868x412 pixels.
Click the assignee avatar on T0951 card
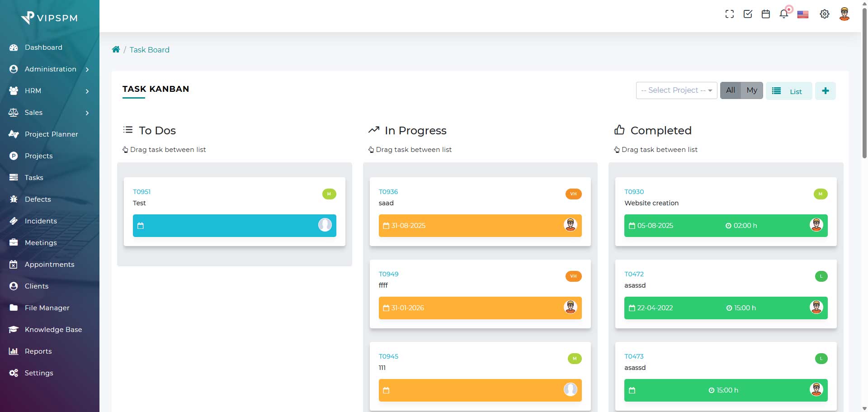(325, 225)
